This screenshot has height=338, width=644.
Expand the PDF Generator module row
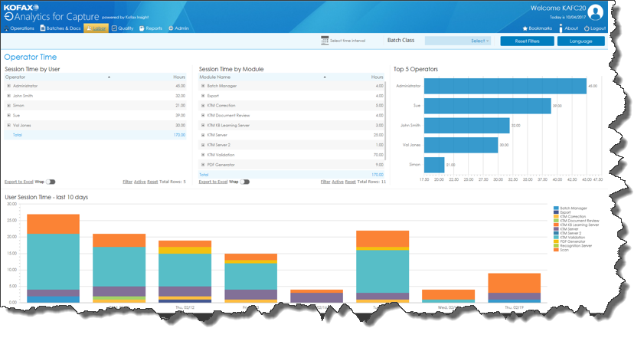tap(203, 165)
